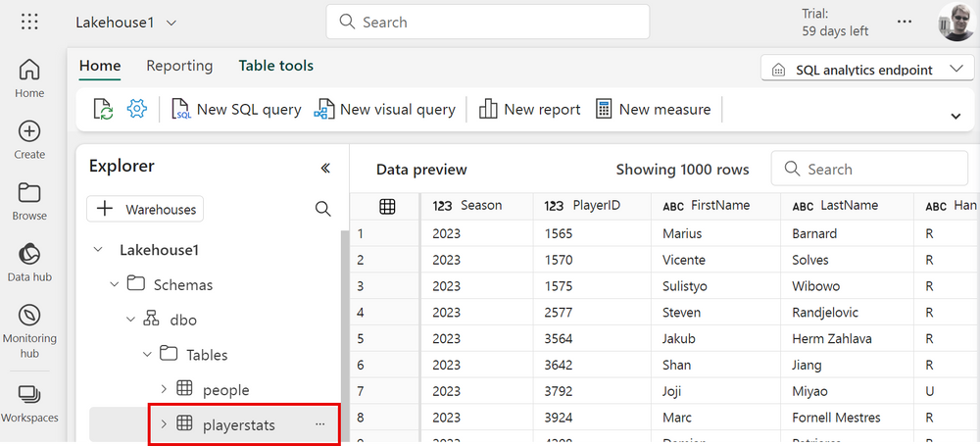The height and width of the screenshot is (446, 980).
Task: Click the search icon in Explorer
Action: tap(322, 209)
